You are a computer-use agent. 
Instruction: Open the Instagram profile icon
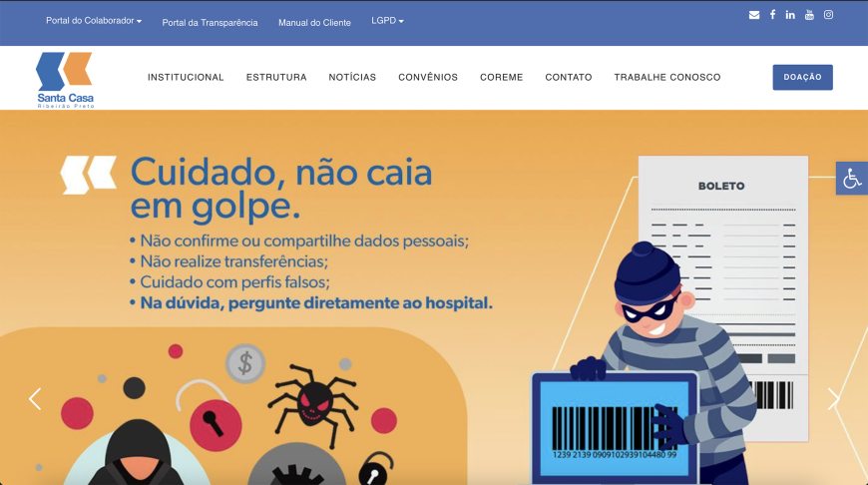828,15
